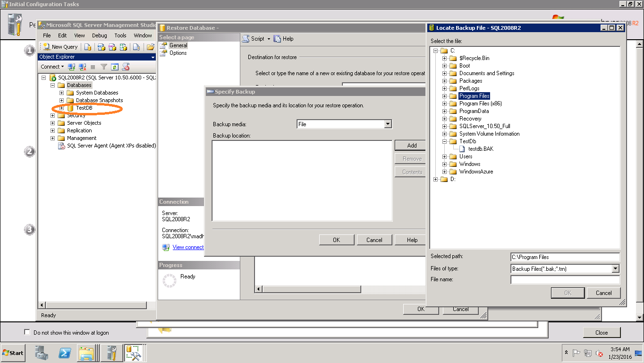The height and width of the screenshot is (363, 644).
Task: Select the SQLServer_10.50_Full folder
Action: [484, 126]
